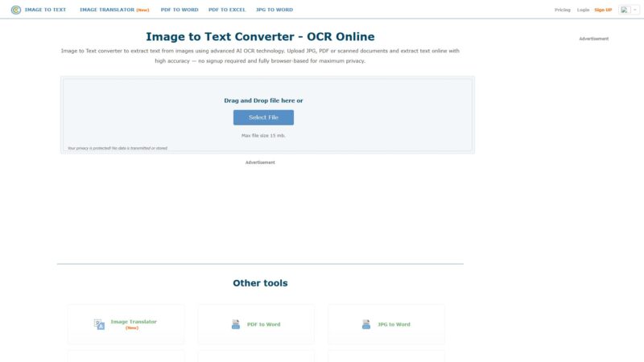Open the Pricing page link
644x362 pixels.
(562, 10)
